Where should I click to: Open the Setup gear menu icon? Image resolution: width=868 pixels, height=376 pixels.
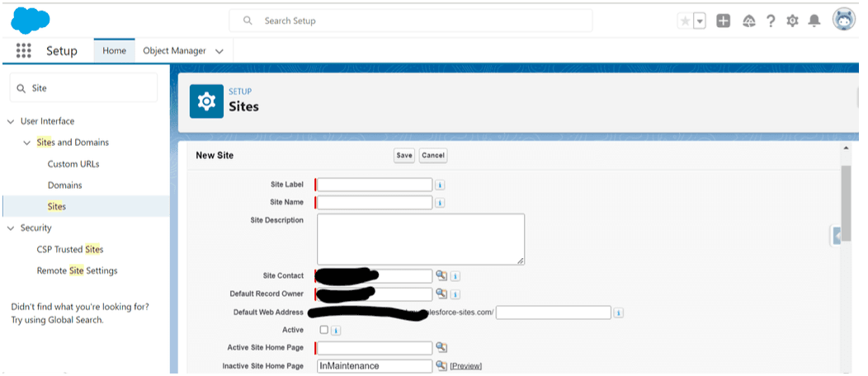click(x=792, y=21)
